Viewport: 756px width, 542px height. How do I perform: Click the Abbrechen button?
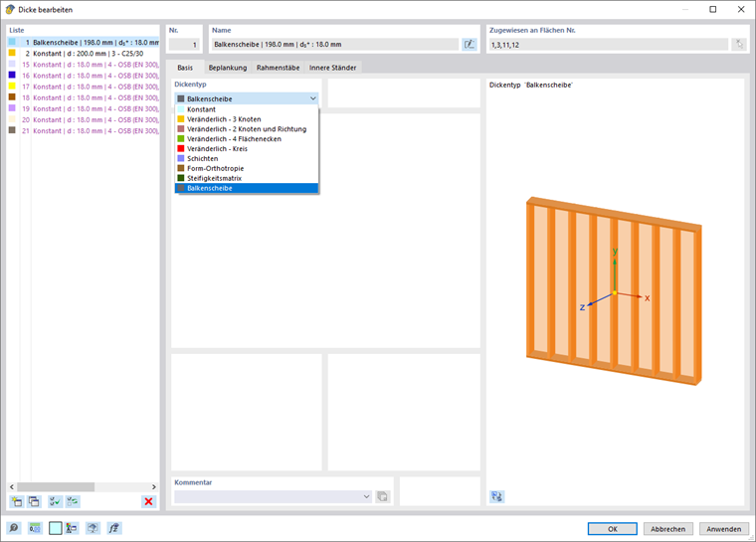667,529
